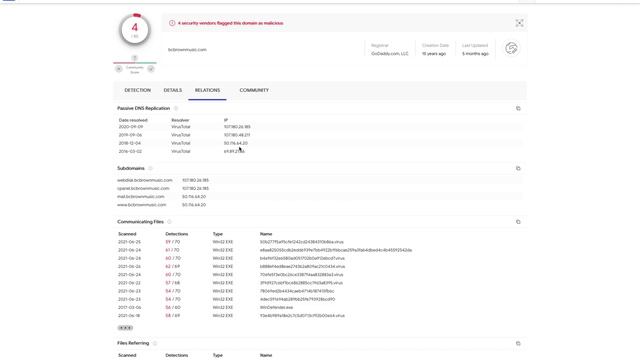Viewport: 640px width, 360px height.
Task: Click the Subdomains section heading
Action: point(131,169)
